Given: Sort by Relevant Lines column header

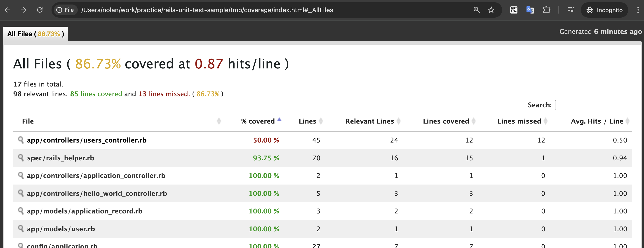Looking at the screenshot, I should tap(369, 121).
